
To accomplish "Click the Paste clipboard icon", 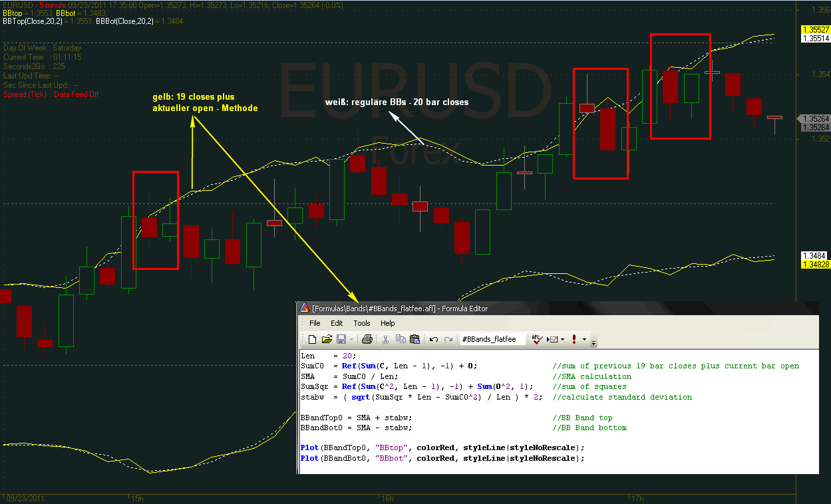I will (x=415, y=339).
